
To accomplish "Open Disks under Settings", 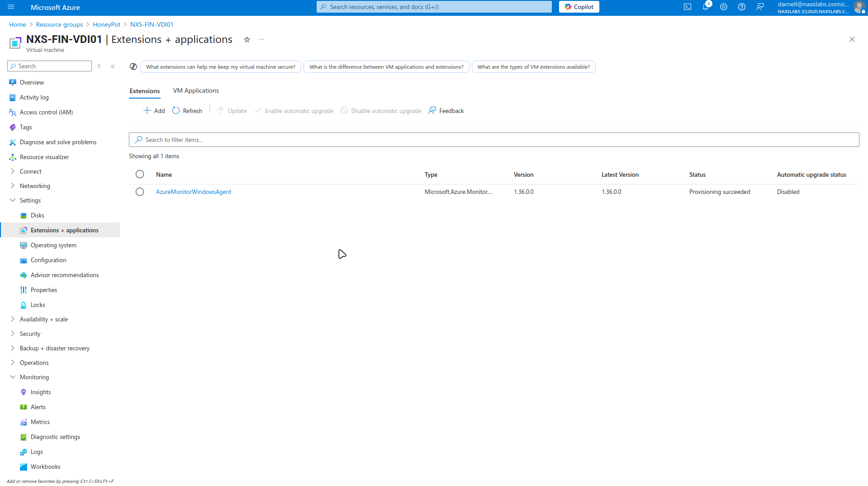I will click(37, 216).
